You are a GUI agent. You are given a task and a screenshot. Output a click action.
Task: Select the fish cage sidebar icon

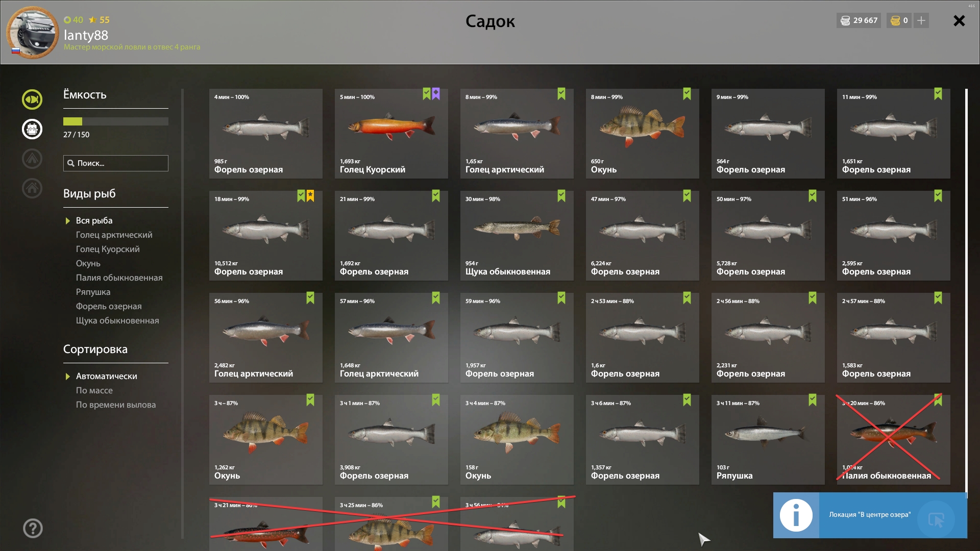(32, 129)
